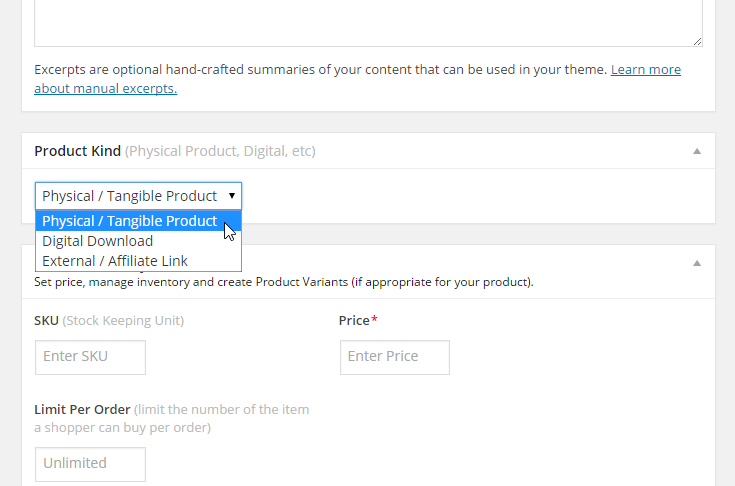Open Learn more about manual excerpts link
This screenshot has width=735, height=486.
[x=645, y=70]
